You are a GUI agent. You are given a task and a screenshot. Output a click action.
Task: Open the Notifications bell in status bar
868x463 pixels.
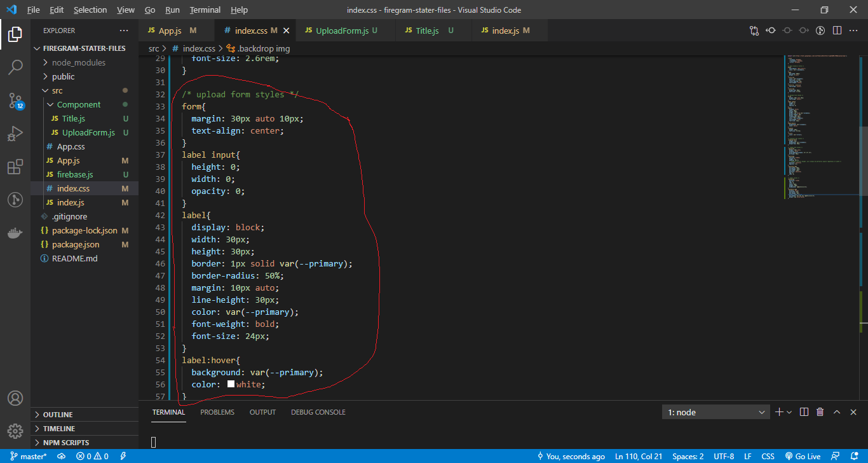(853, 456)
